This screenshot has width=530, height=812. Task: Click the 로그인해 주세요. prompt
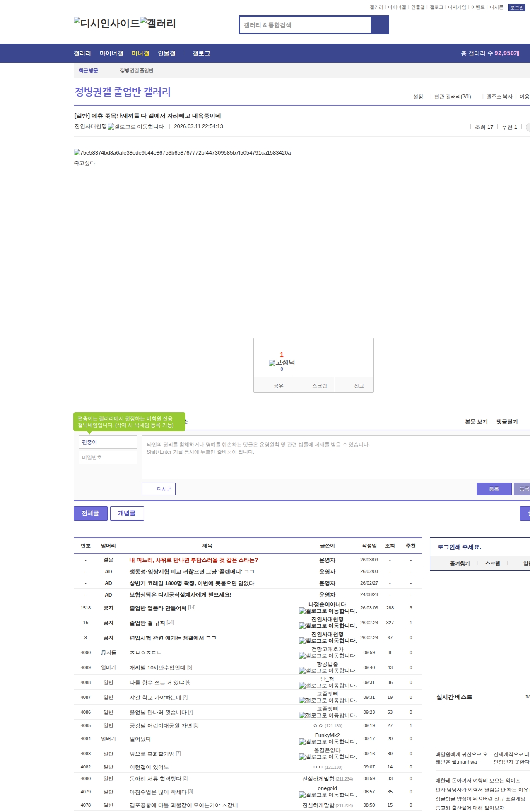click(x=460, y=547)
